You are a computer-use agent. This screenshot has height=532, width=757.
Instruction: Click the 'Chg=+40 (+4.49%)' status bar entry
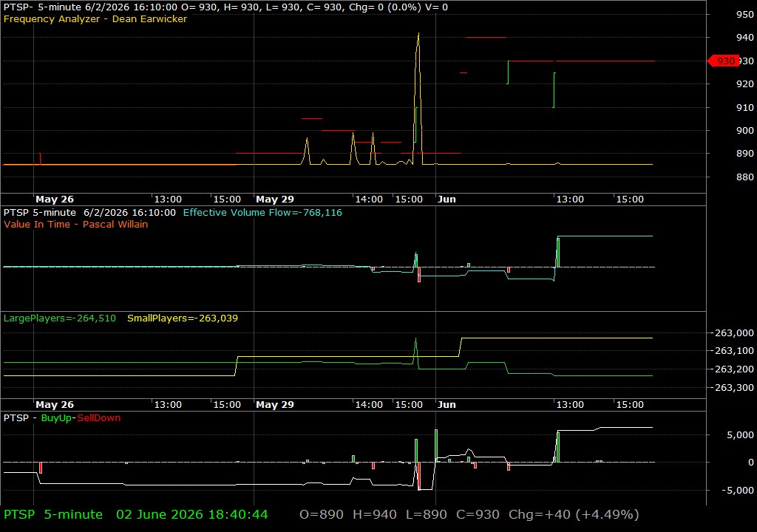(574, 514)
